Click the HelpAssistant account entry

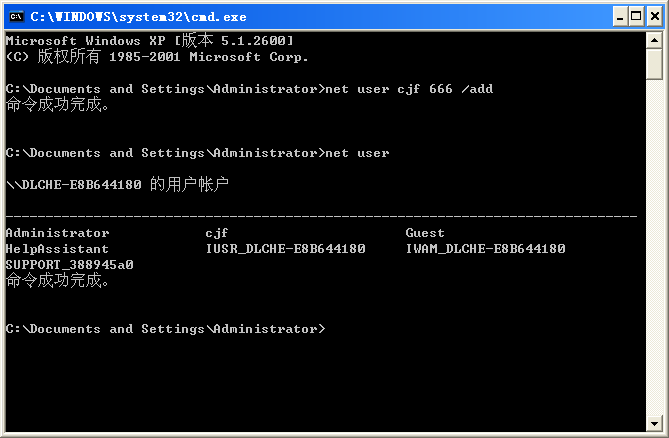click(57, 249)
